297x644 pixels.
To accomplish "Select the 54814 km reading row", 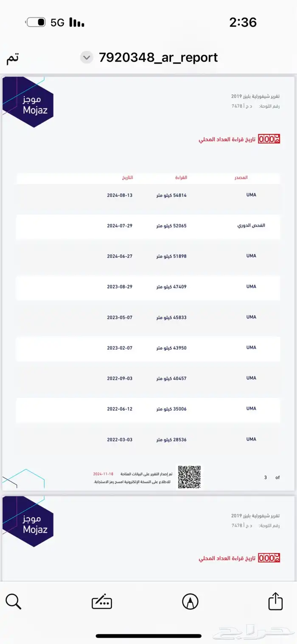I will 148,195.
